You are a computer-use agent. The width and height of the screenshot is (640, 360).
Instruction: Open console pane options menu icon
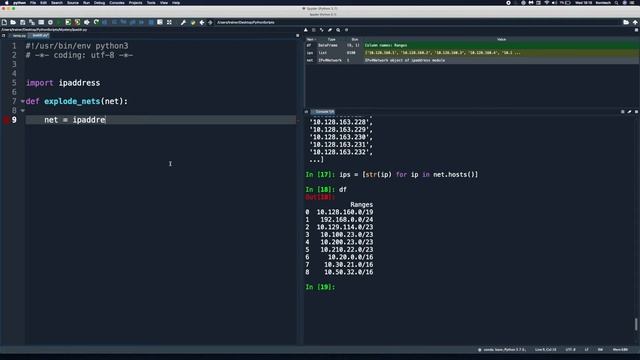(636, 111)
